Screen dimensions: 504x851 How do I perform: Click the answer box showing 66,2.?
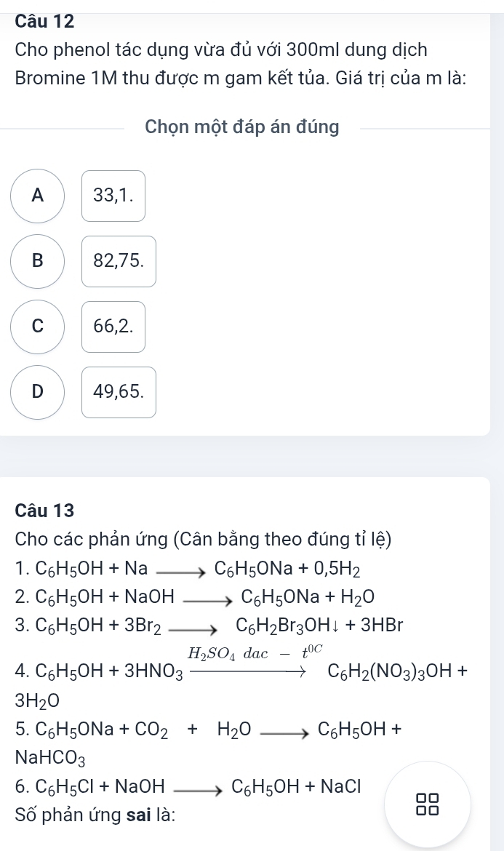113,327
